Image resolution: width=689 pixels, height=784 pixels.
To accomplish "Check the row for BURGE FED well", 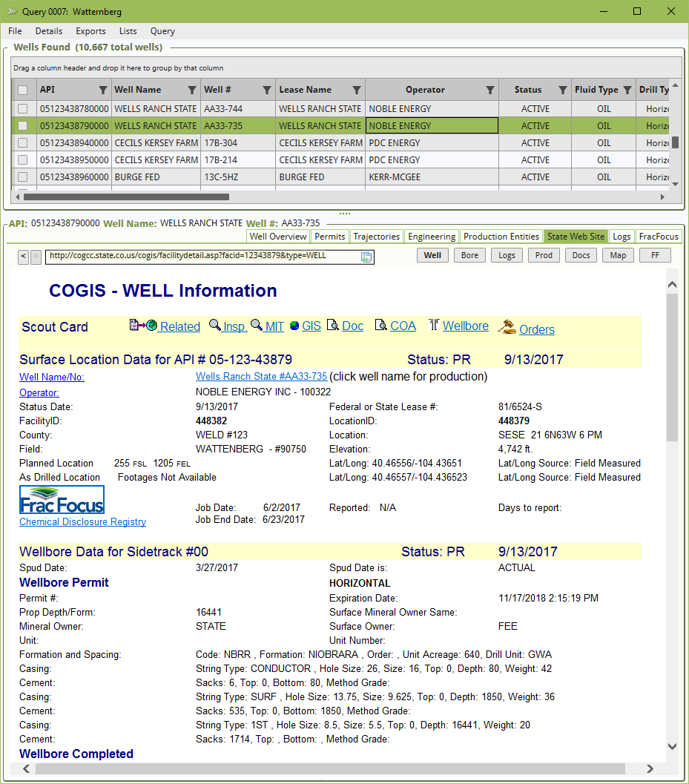I will point(22,177).
